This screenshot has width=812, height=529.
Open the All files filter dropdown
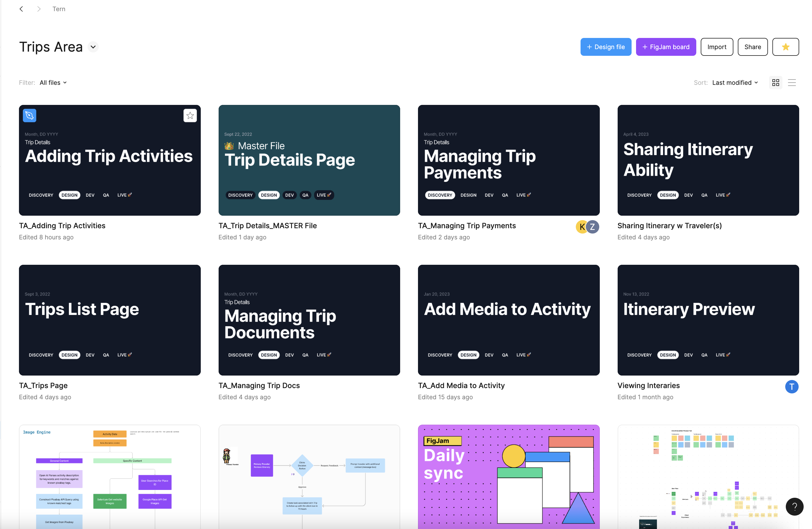coord(53,83)
